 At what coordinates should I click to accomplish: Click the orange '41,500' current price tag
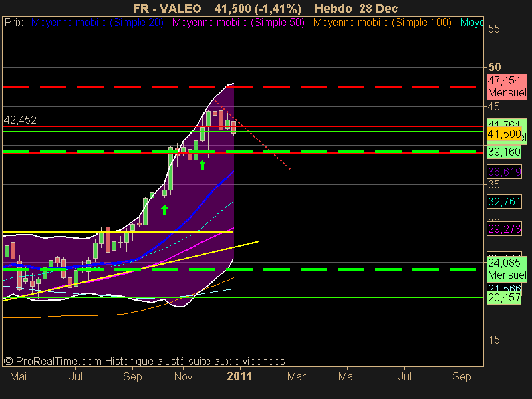pyautogui.click(x=504, y=134)
